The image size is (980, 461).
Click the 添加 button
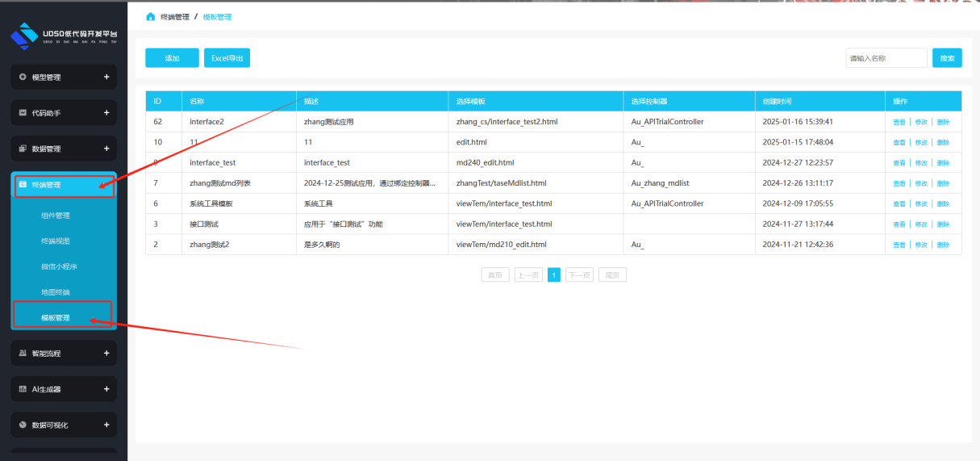point(172,58)
